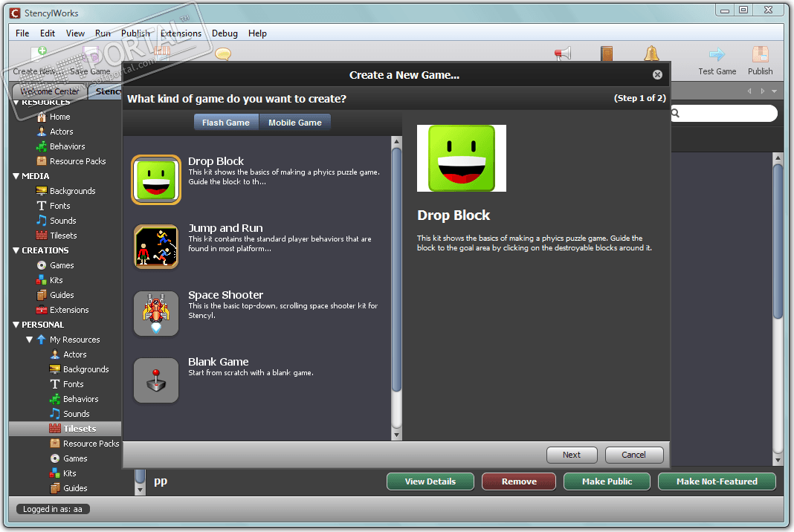Click the kit list scroll down arrow
Screen dimensions: 794x532
pyautogui.click(x=396, y=435)
